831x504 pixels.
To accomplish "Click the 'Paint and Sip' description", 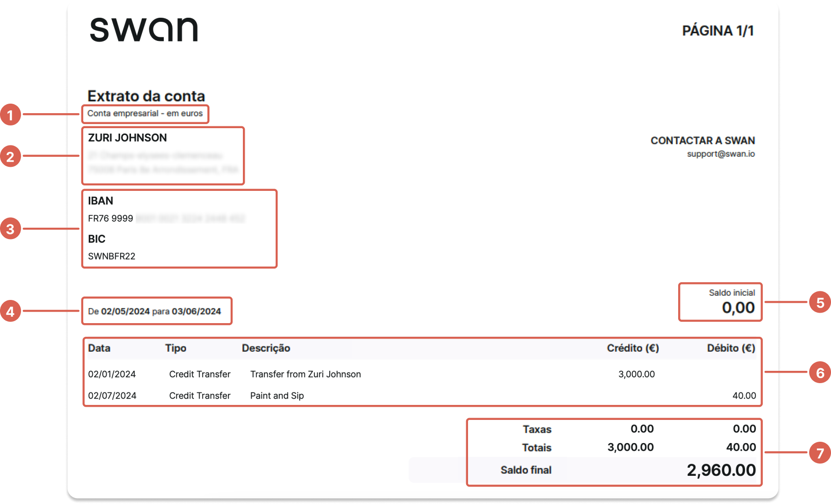I will 277,395.
